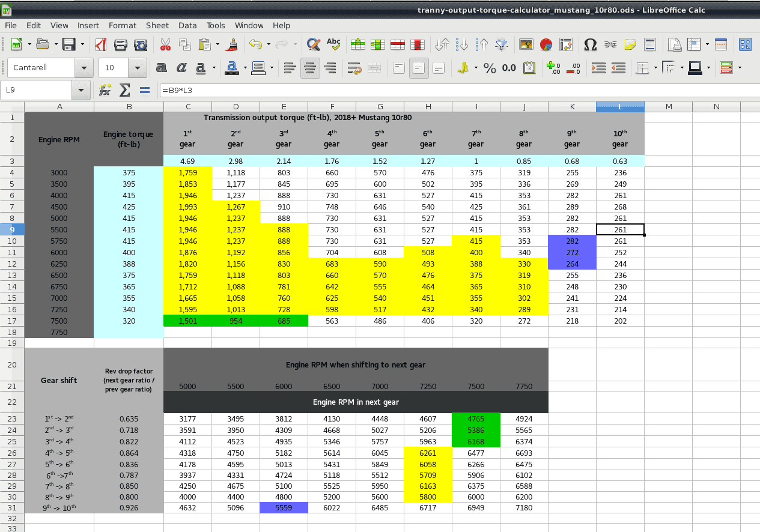Open the Cantarell font name dropdown
760x532 pixels.
(x=84, y=68)
